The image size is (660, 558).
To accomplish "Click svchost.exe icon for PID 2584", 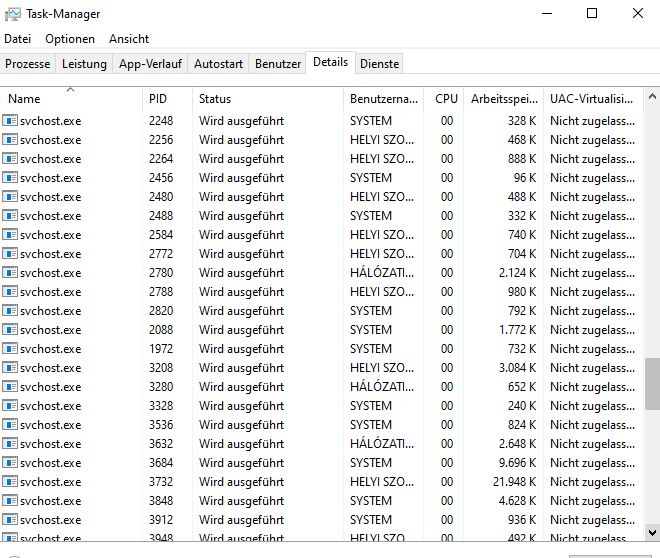I will coord(10,234).
